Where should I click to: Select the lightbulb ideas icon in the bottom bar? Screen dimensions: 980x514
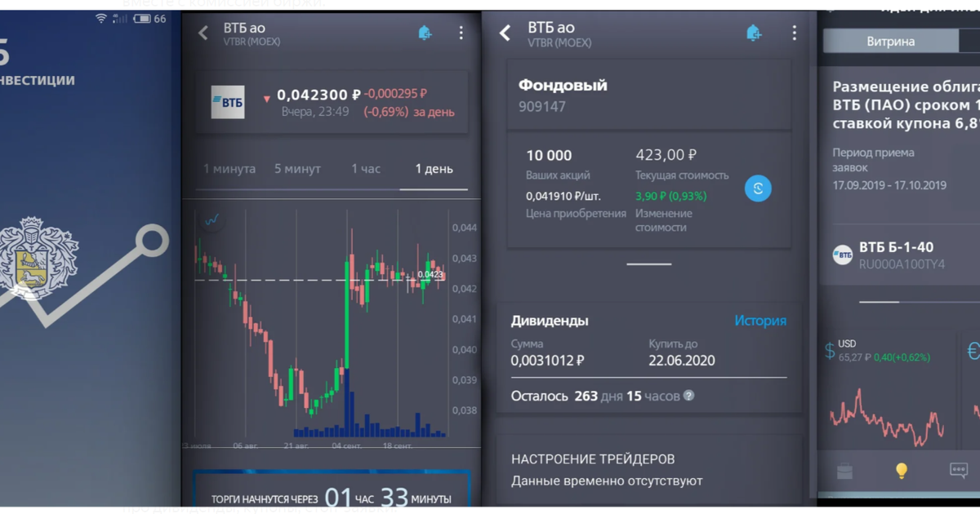[x=902, y=471]
